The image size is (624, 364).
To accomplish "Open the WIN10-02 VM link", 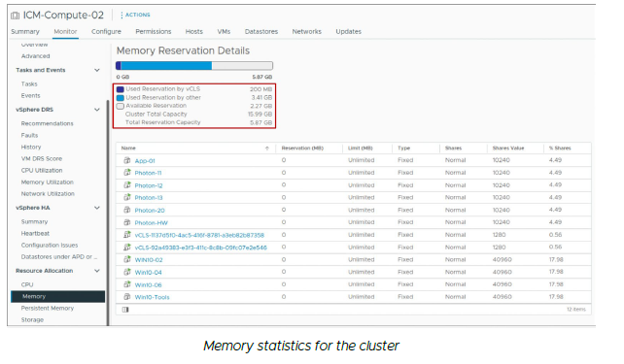I will [149, 260].
